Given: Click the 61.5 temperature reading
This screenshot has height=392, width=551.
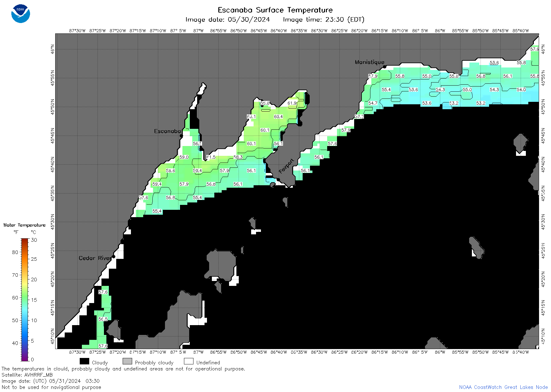Looking at the screenshot, I should click(x=211, y=157).
